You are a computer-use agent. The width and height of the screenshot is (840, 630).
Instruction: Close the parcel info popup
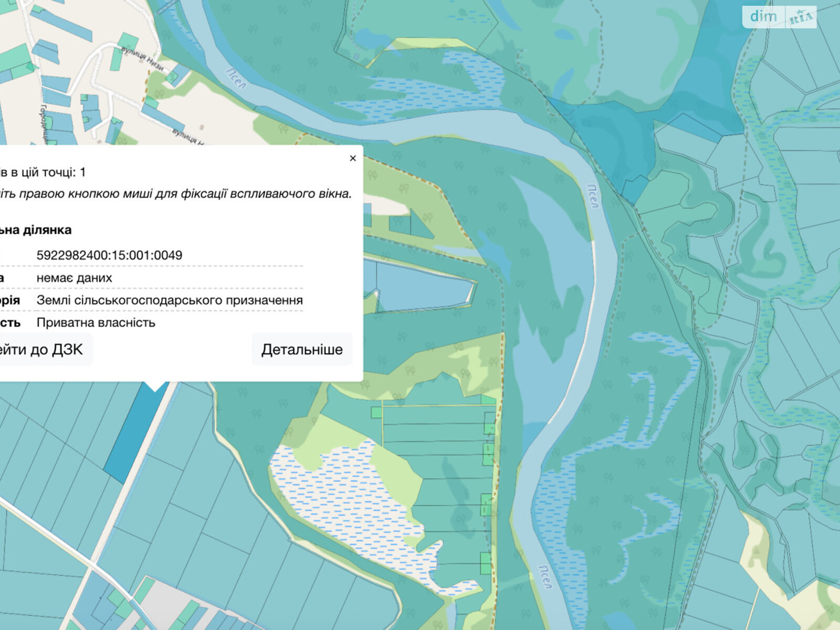353,158
